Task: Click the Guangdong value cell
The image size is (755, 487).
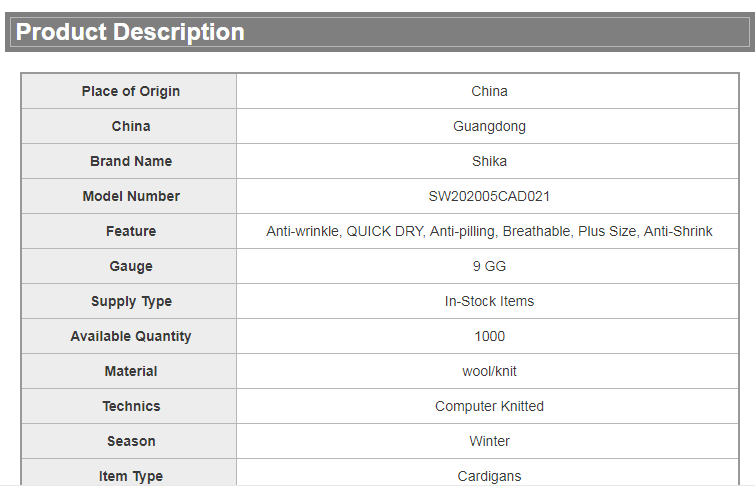Action: coord(488,126)
